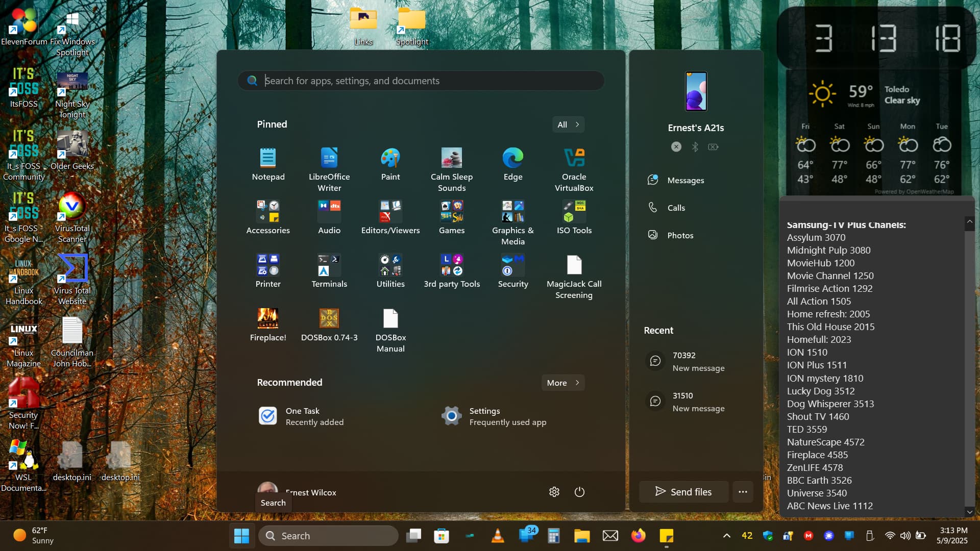Image resolution: width=980 pixels, height=551 pixels.
Task: Open the Games folder
Action: [x=452, y=217]
